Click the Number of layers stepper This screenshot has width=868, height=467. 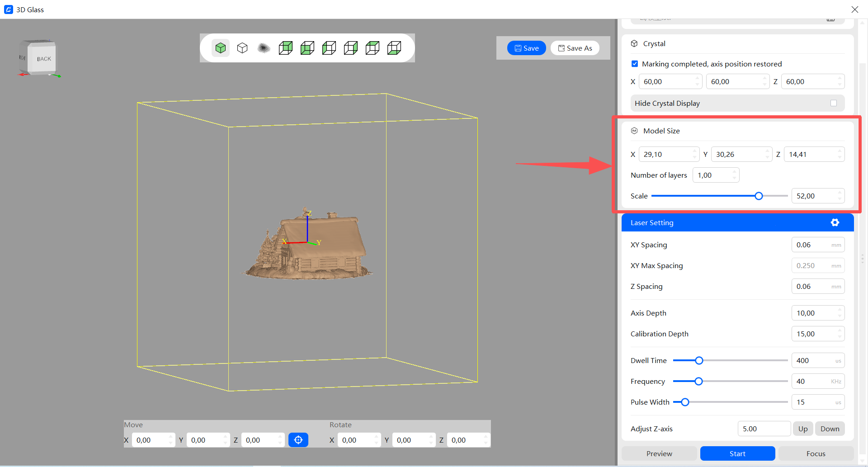[x=734, y=175]
